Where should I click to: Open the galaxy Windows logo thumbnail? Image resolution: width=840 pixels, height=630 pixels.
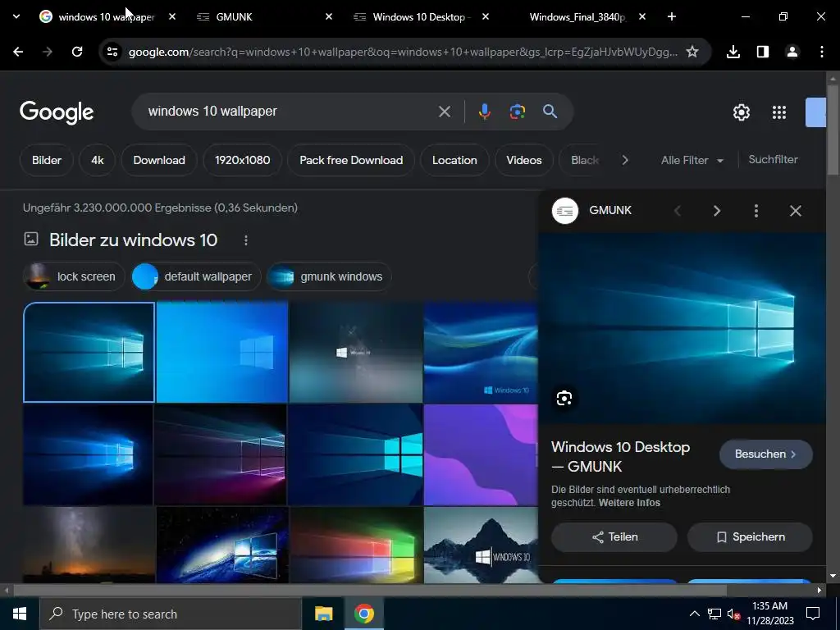pyautogui.click(x=222, y=545)
